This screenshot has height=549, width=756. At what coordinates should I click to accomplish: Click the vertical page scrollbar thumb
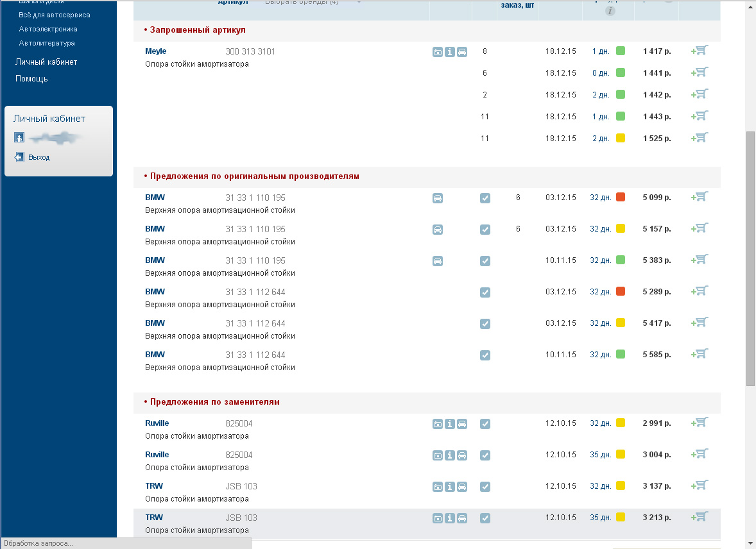tap(750, 258)
